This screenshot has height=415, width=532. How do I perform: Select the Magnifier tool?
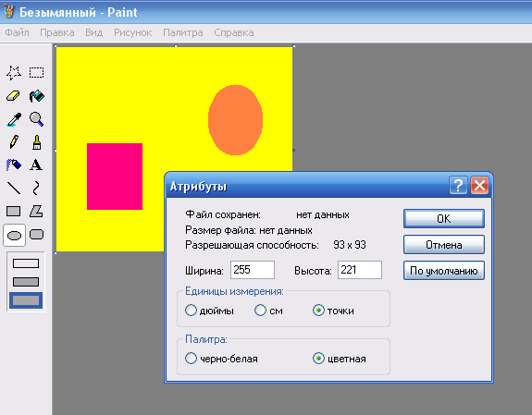click(36, 119)
